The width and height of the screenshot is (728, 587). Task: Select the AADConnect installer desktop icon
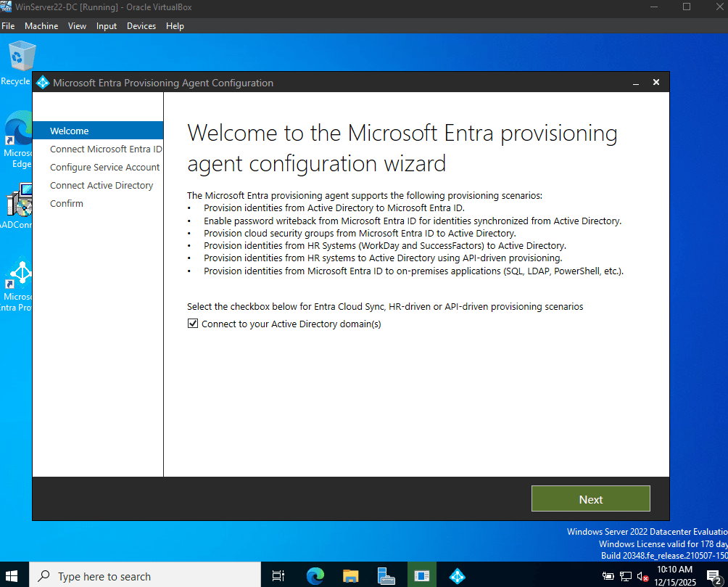[x=17, y=205]
